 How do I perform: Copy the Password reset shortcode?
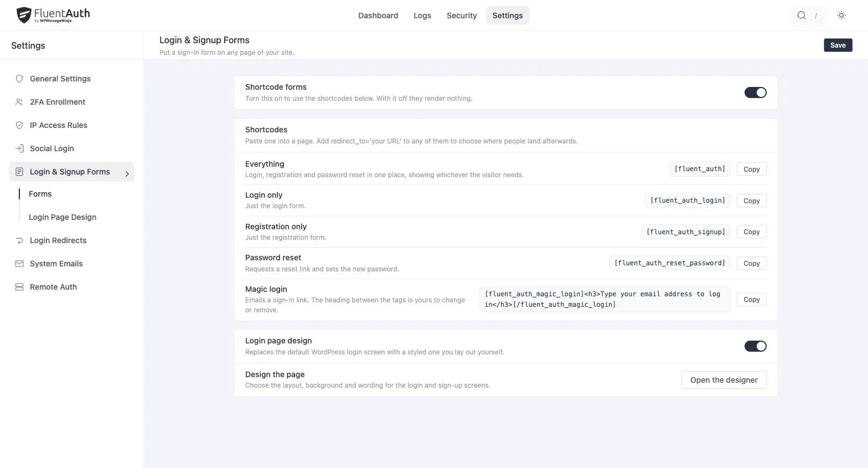pyautogui.click(x=751, y=263)
